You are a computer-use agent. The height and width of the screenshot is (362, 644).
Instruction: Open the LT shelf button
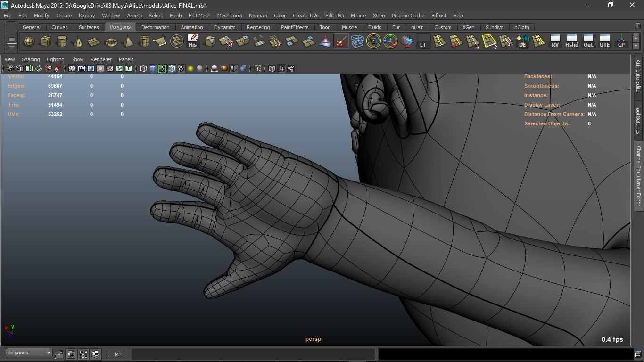click(423, 41)
